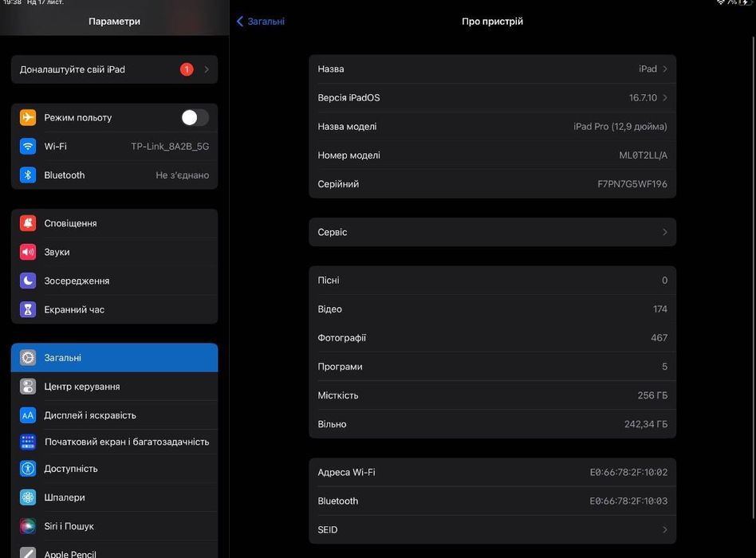The height and width of the screenshot is (558, 756).
Task: Open the Початковий екран grid icon
Action: [x=27, y=442]
